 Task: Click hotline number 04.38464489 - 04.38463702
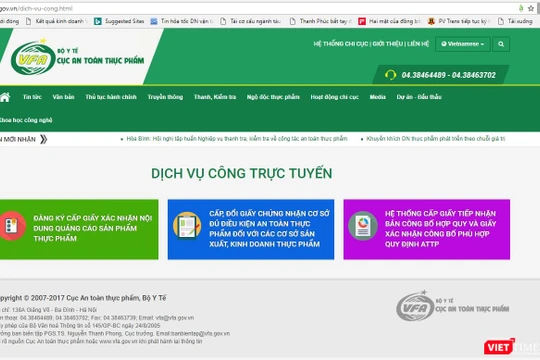tap(448, 75)
